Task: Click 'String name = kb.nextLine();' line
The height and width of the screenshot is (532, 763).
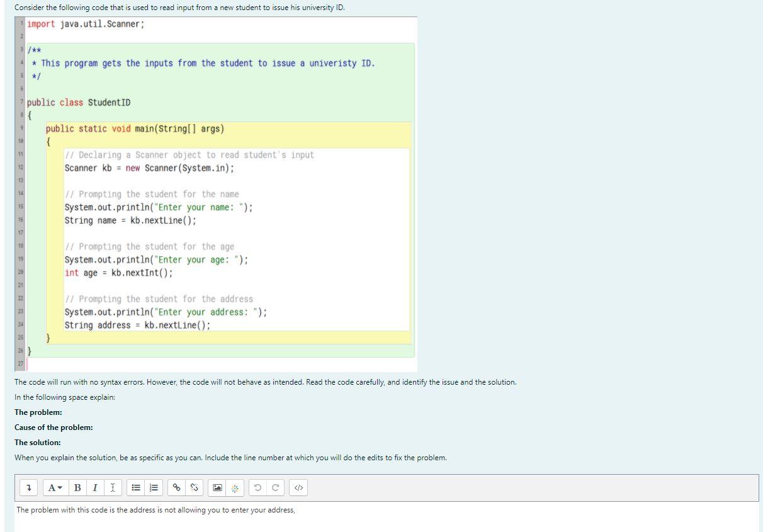Action: (x=130, y=220)
